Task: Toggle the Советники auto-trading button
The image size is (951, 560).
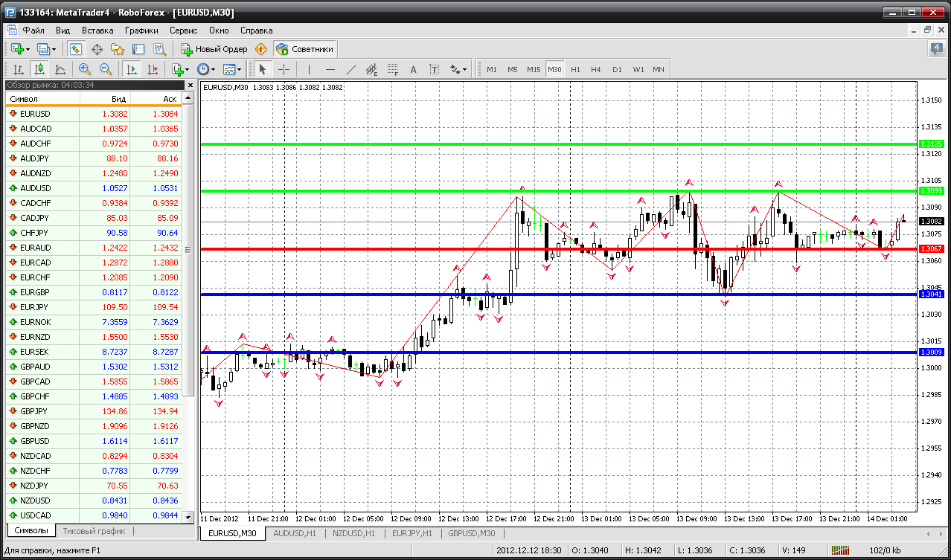Action: (305, 49)
